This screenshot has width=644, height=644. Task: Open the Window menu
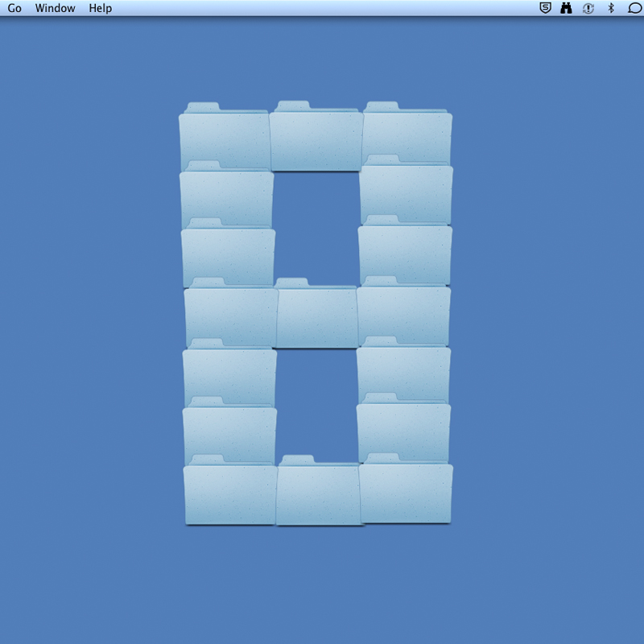[x=55, y=8]
